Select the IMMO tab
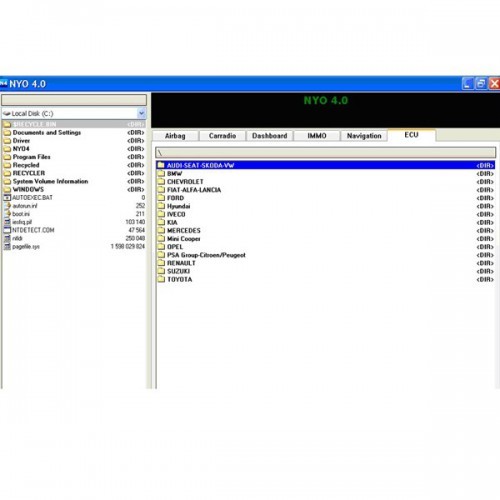This screenshot has height=500, width=500. pyautogui.click(x=317, y=136)
